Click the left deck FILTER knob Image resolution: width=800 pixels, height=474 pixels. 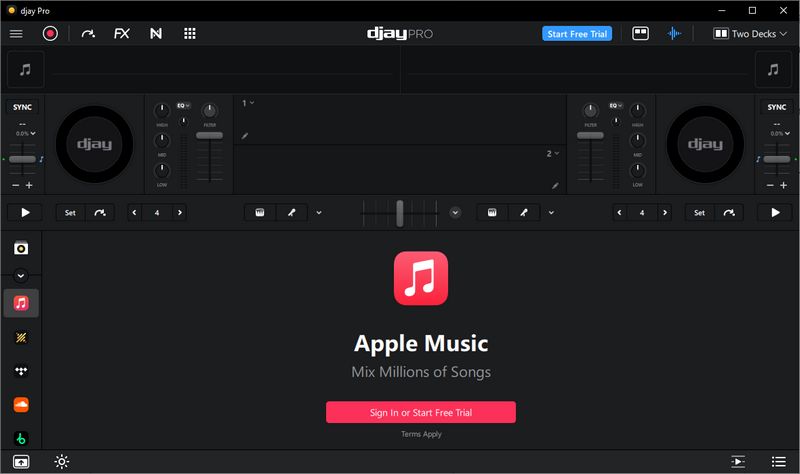point(209,110)
